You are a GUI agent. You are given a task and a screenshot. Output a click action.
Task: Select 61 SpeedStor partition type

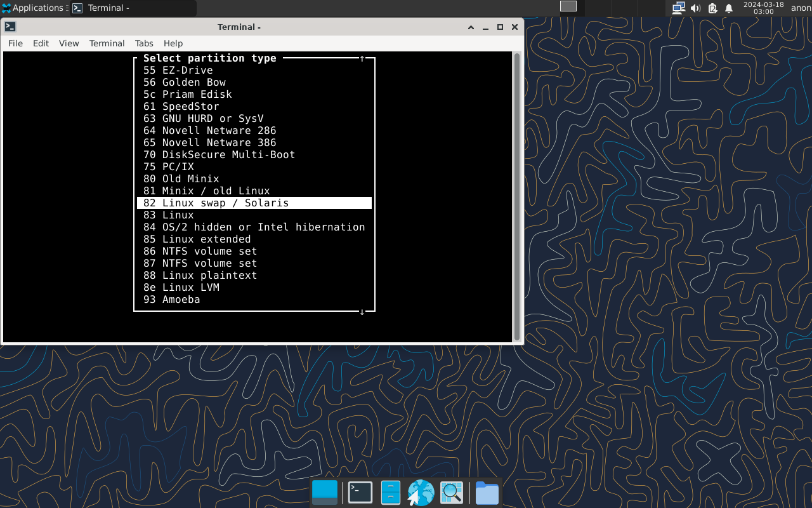[254, 106]
